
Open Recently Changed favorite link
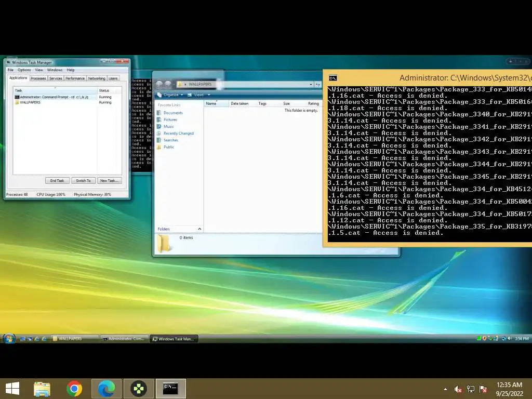pos(175,134)
